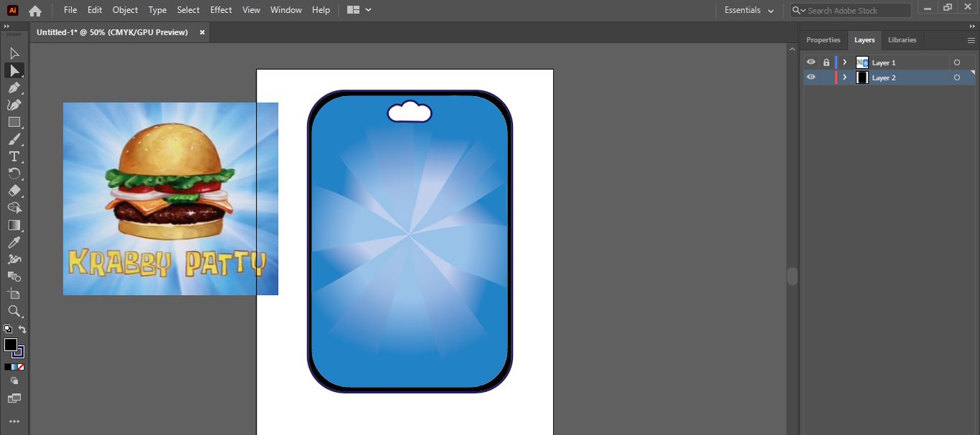This screenshot has width=980, height=435.
Task: Open the Effect menu
Action: tap(221, 10)
